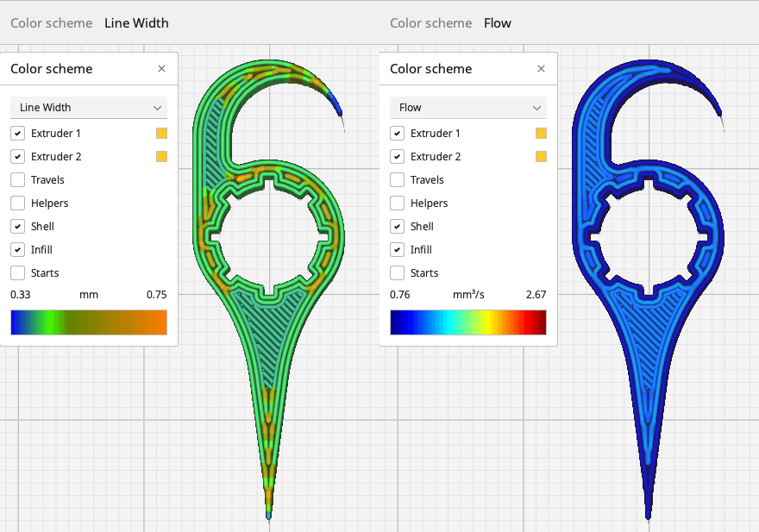Uncheck Shell in the Line Width panel
The height and width of the screenshot is (532, 759).
point(17,227)
